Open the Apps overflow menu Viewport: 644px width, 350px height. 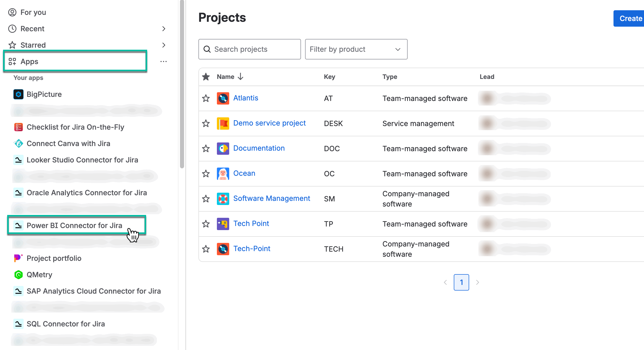coord(164,61)
